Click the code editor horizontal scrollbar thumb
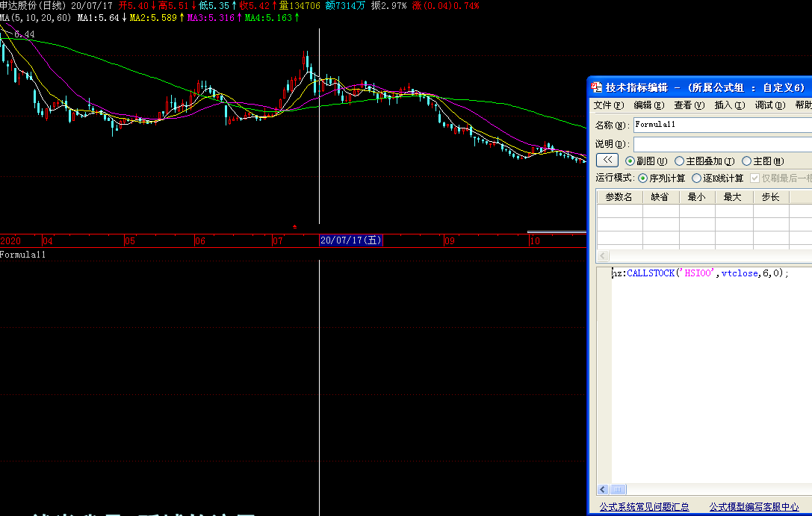 (x=618, y=489)
